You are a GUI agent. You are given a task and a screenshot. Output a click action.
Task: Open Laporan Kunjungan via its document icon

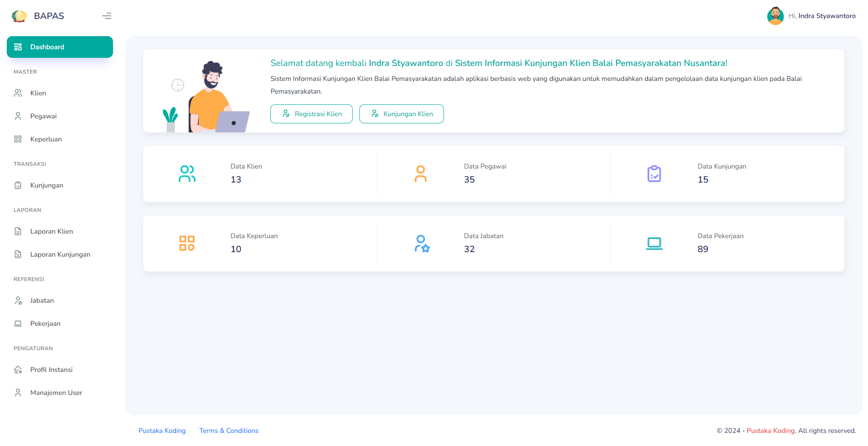coord(18,254)
